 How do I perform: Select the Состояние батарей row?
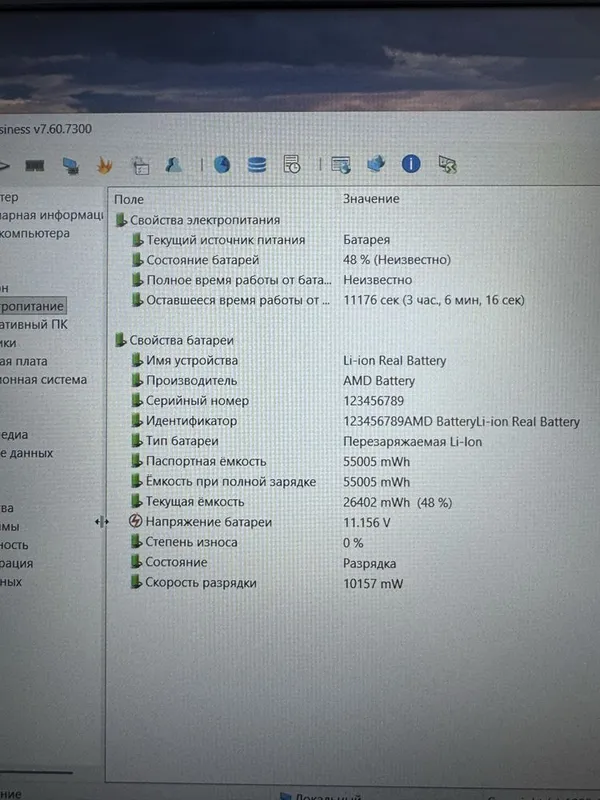291,260
